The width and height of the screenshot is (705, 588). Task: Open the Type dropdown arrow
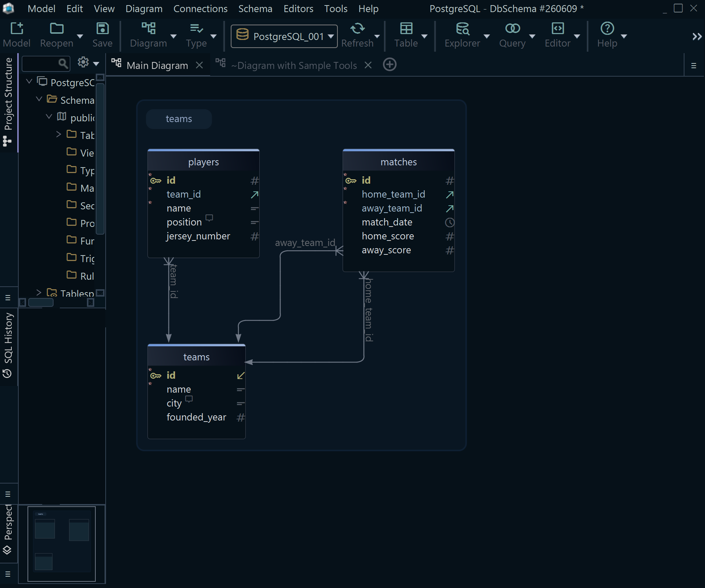[213, 36]
